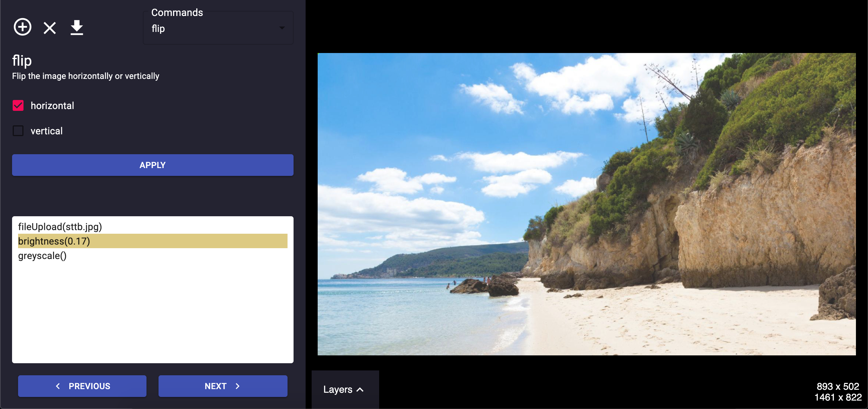Uncheck the horizontal checkbox
The width and height of the screenshot is (868, 409).
coord(18,106)
